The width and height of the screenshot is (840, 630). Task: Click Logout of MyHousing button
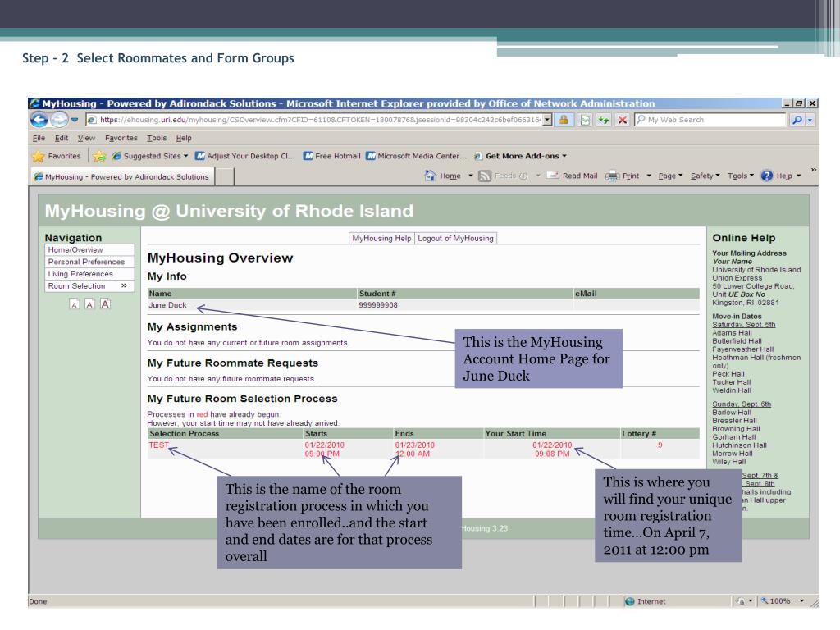pyautogui.click(x=455, y=239)
